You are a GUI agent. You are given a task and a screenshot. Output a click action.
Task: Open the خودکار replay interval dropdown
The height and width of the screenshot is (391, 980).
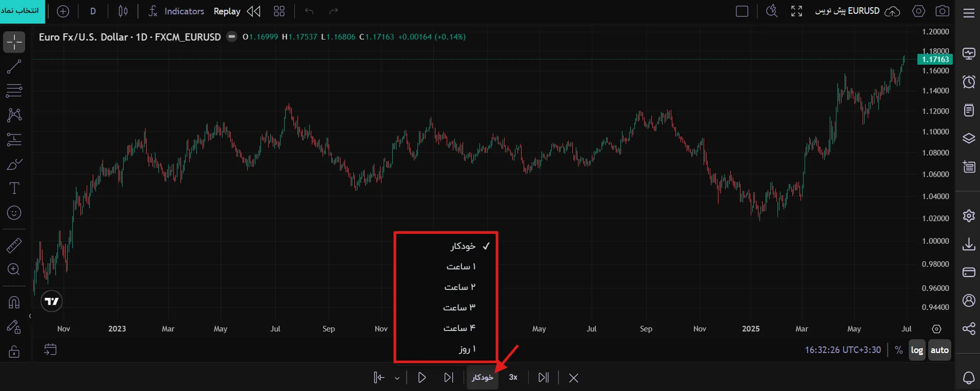pyautogui.click(x=483, y=378)
